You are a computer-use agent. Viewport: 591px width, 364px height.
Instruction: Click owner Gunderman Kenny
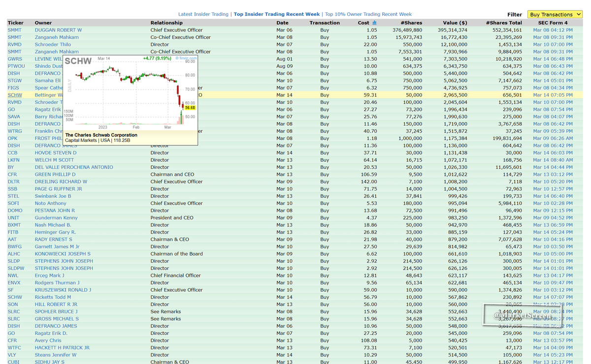[56, 218]
